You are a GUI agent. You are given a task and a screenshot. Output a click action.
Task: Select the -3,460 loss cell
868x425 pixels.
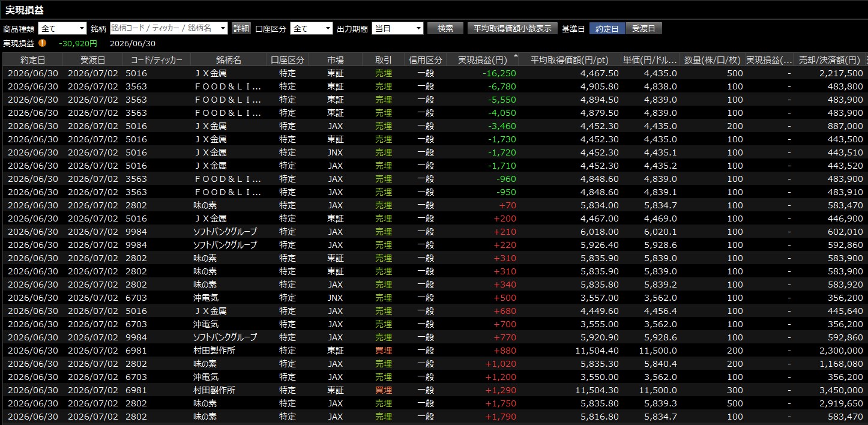point(501,126)
